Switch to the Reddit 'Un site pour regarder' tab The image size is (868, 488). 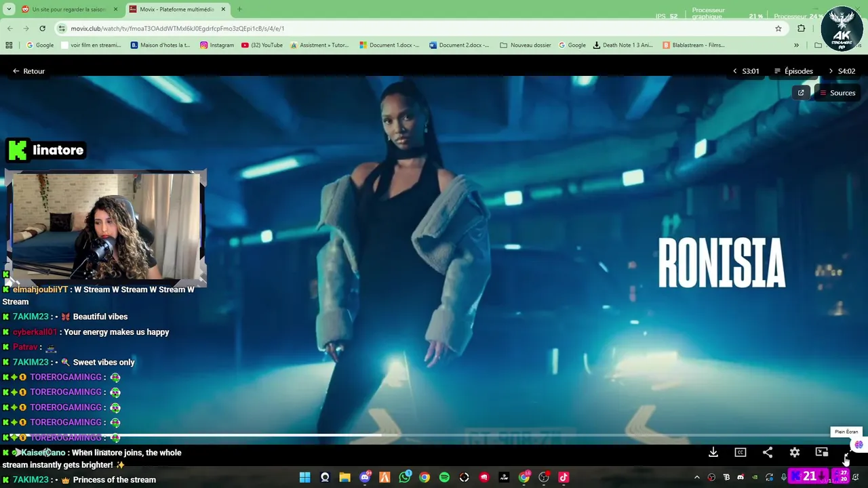pos(68,9)
